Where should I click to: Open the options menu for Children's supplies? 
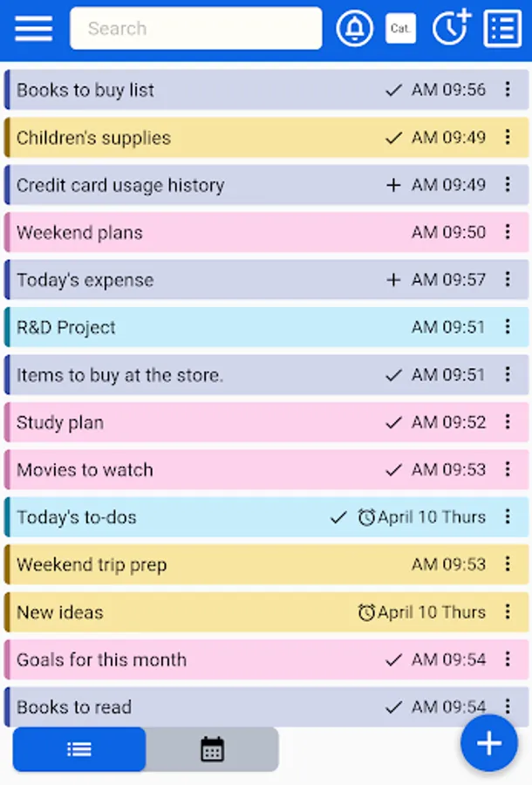click(x=509, y=137)
